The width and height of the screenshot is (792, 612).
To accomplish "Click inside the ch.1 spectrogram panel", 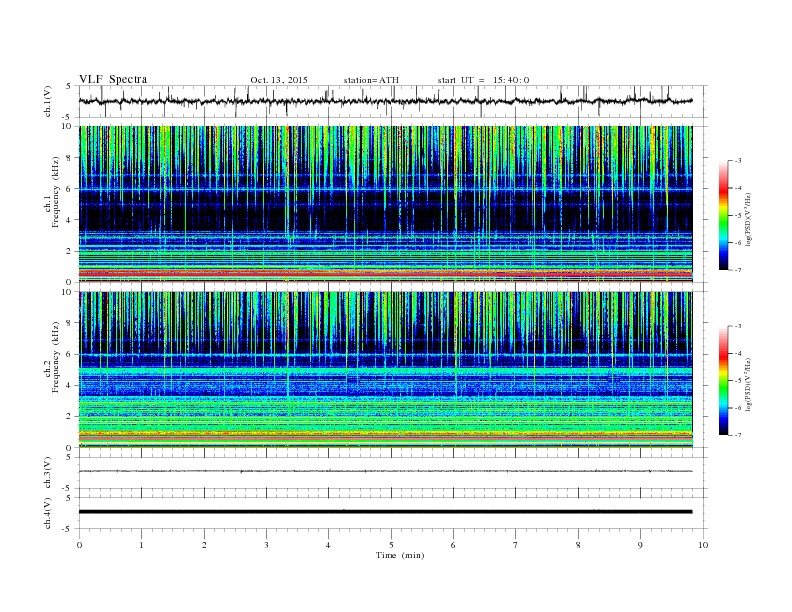I will click(x=385, y=204).
